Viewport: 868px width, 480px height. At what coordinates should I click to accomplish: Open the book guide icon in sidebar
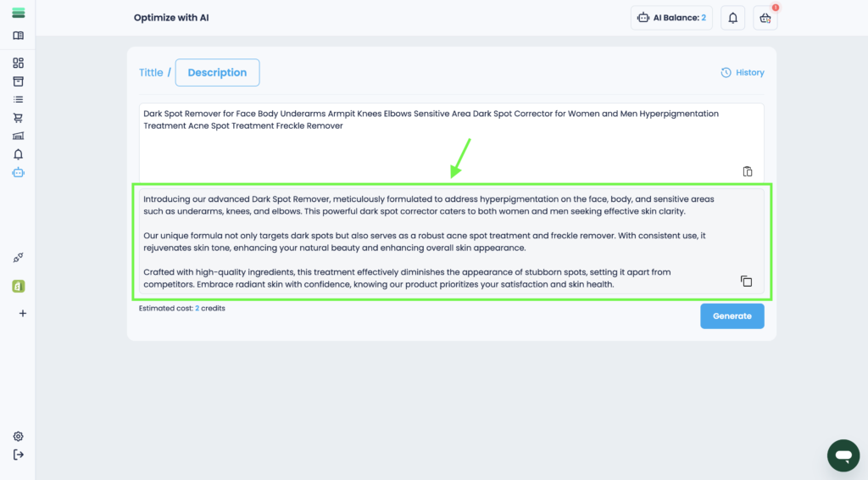(x=18, y=36)
